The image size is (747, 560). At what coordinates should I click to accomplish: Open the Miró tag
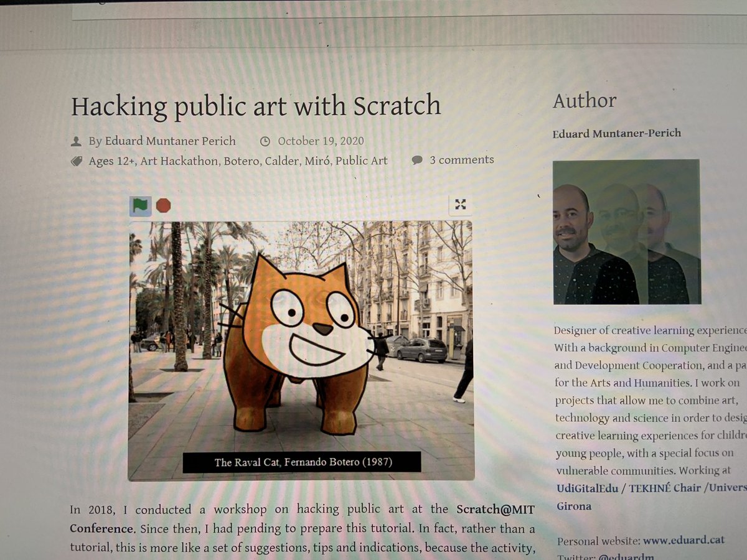click(317, 161)
